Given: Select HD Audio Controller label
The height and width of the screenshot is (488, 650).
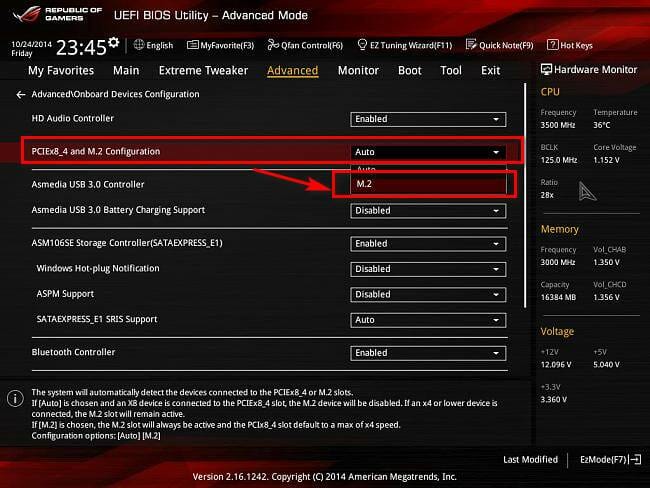Looking at the screenshot, I should (73, 118).
